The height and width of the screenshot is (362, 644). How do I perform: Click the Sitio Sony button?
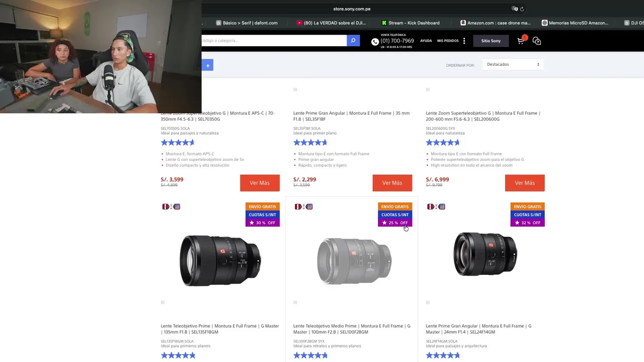(491, 41)
